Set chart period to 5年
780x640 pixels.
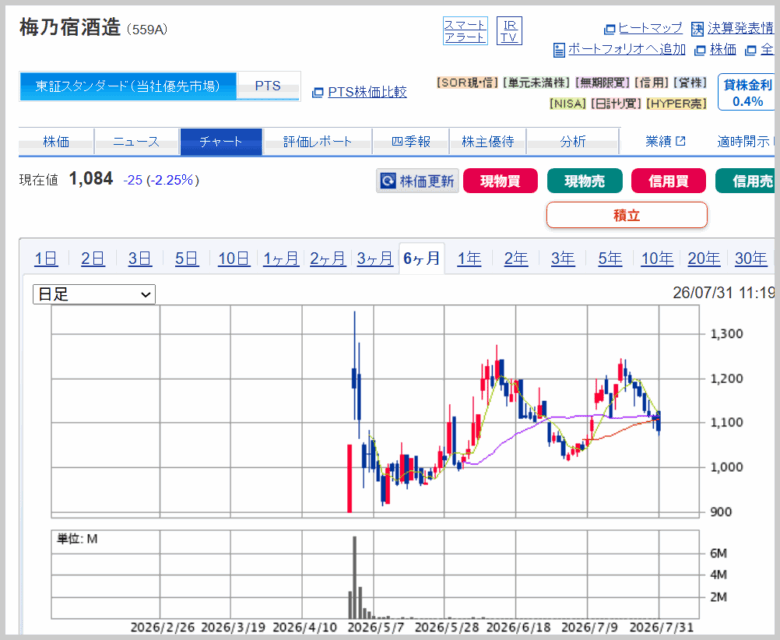(610, 259)
